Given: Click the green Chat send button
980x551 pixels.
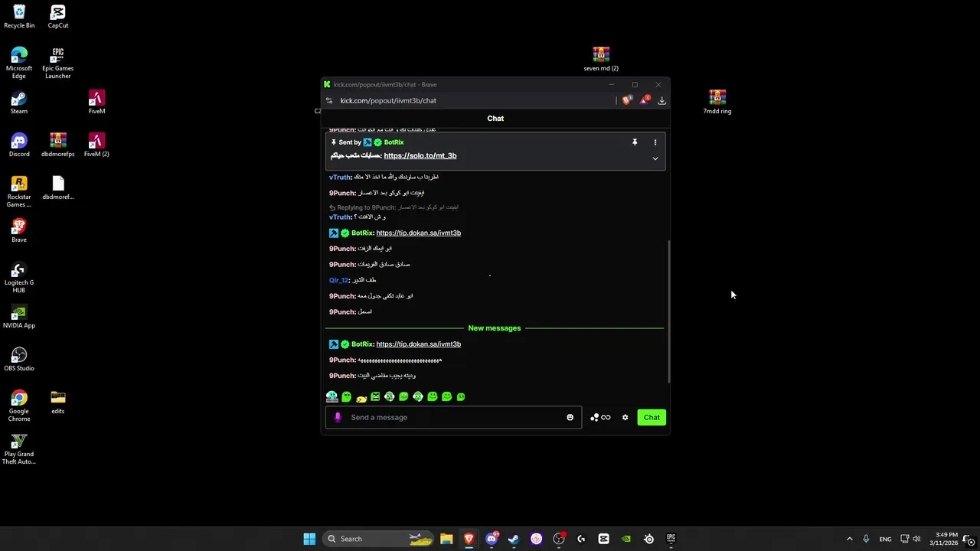Looking at the screenshot, I should point(652,417).
